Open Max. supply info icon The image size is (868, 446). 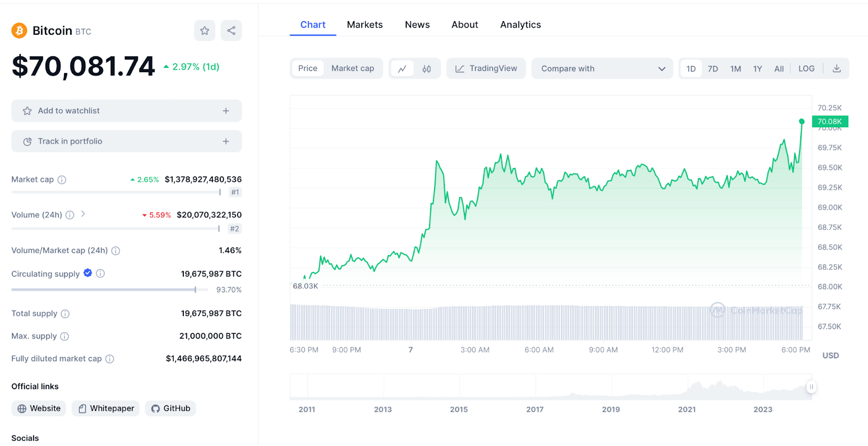65,337
